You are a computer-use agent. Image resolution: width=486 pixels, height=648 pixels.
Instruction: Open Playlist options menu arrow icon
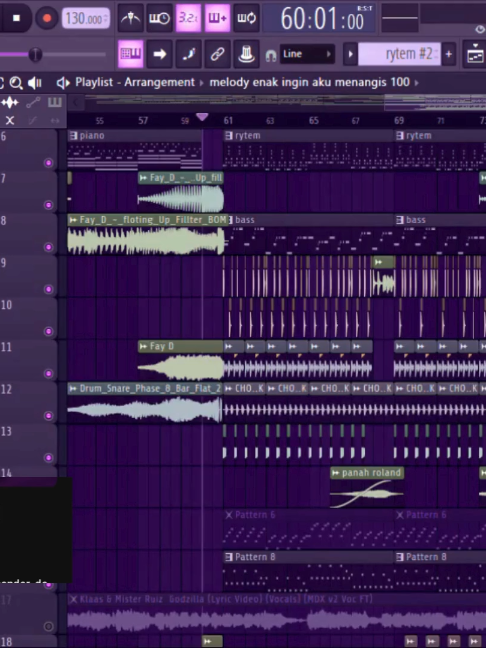pos(63,83)
